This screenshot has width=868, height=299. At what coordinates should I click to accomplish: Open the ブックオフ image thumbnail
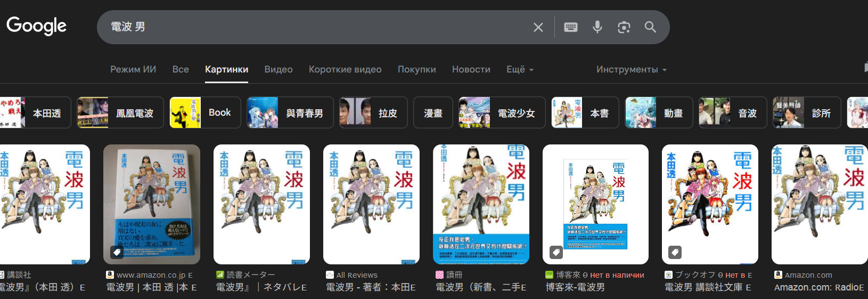(710, 204)
